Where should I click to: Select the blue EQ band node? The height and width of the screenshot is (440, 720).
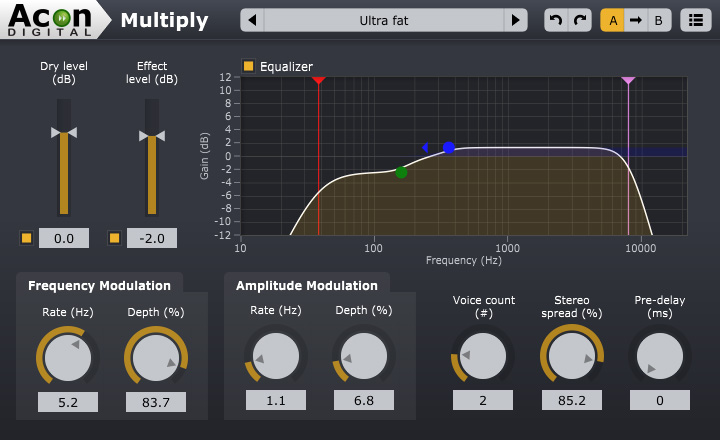[x=449, y=147]
